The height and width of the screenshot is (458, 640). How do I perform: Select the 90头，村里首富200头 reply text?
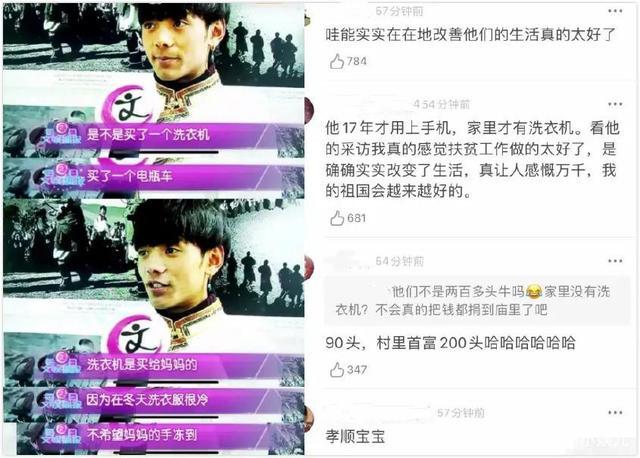coord(450,342)
